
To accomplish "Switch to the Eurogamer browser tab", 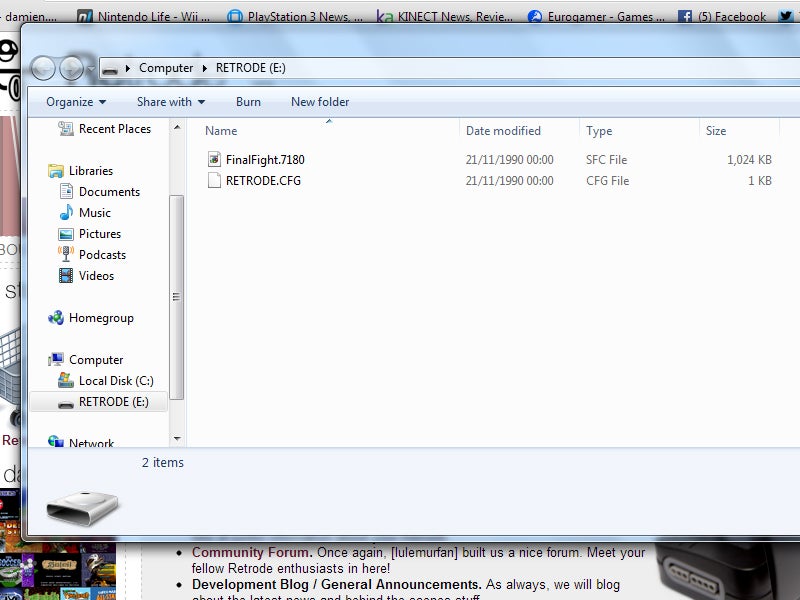I will (595, 16).
